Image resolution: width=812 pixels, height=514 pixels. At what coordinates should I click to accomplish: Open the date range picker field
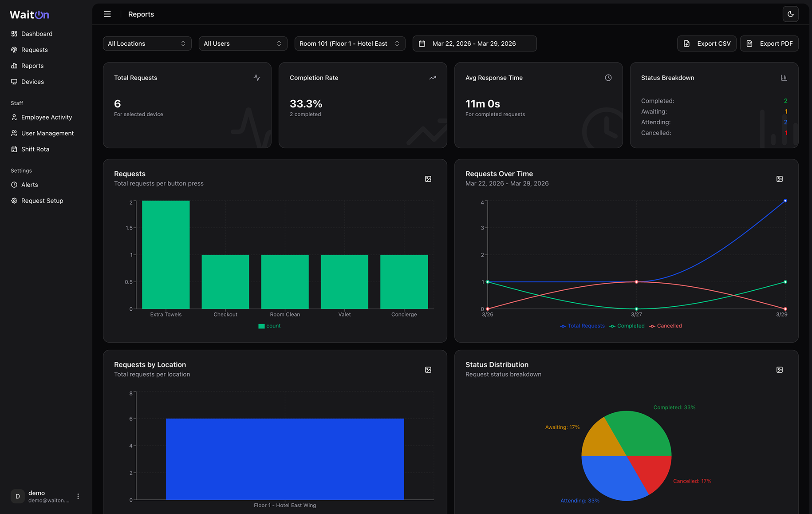pos(474,43)
